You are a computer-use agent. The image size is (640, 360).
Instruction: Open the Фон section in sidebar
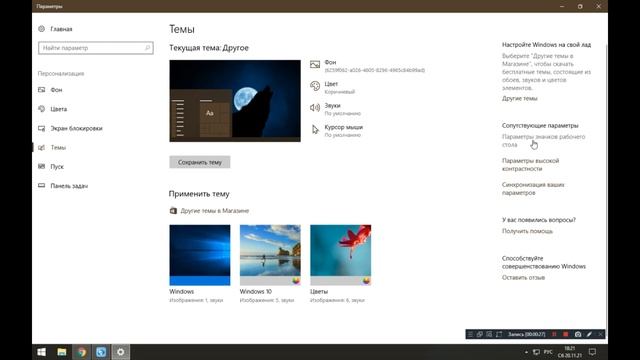point(50,90)
